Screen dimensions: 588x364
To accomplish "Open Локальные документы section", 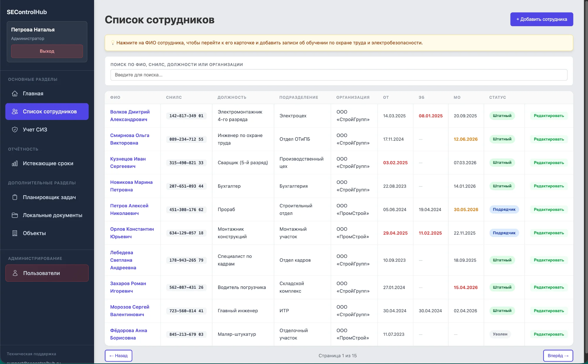I will [x=47, y=215].
